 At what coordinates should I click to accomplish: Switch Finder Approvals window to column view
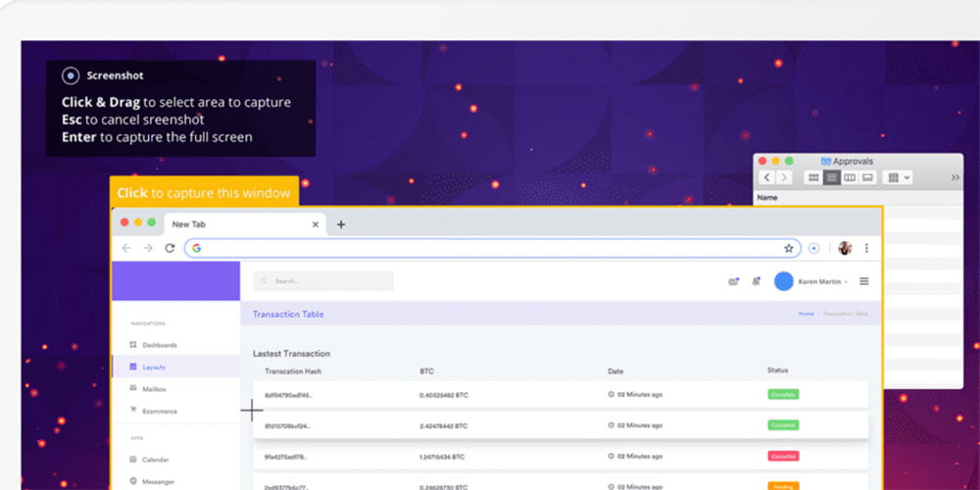coord(850,177)
